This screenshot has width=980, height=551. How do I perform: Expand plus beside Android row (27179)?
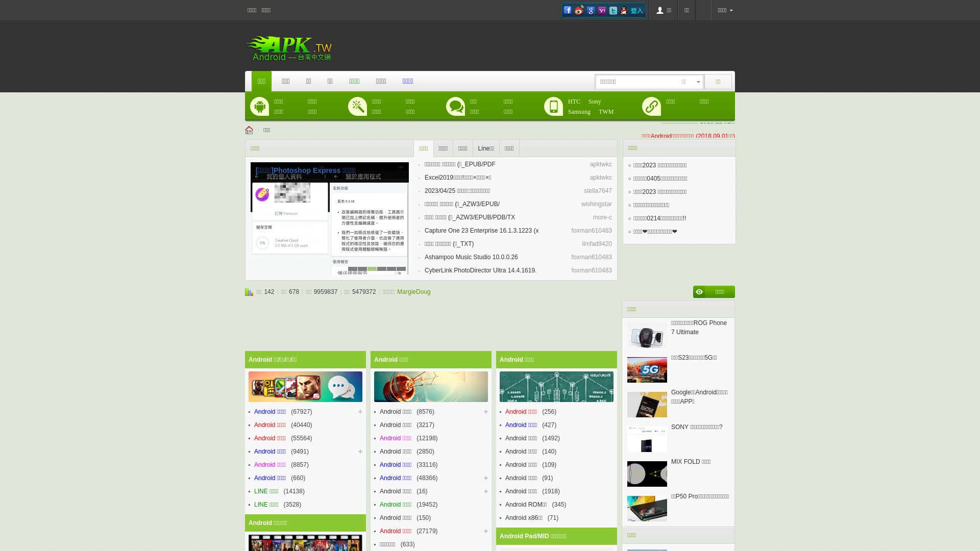[486, 531]
